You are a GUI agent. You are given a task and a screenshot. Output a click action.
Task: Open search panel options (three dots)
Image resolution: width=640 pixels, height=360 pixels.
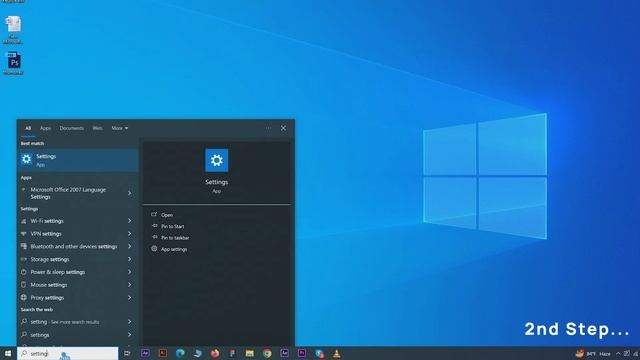pyautogui.click(x=268, y=128)
